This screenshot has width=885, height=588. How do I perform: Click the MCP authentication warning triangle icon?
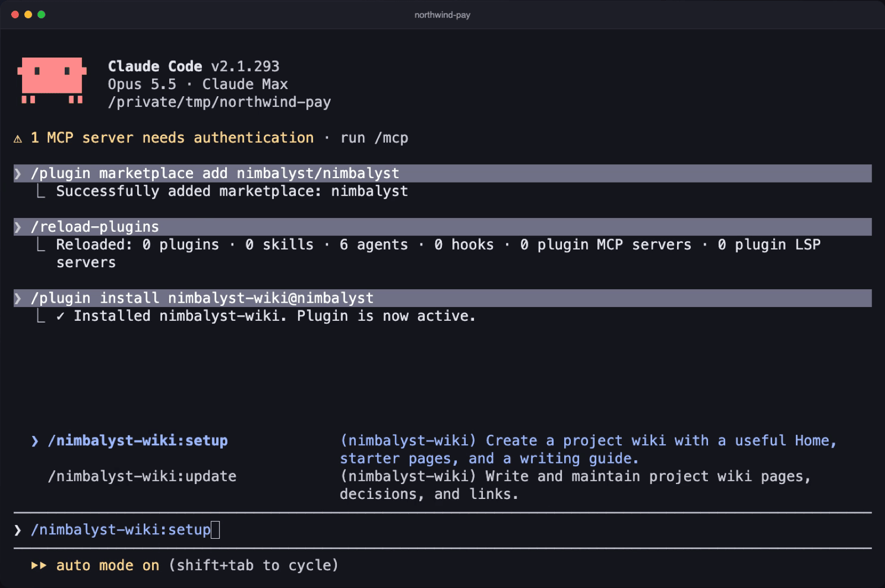[18, 139]
